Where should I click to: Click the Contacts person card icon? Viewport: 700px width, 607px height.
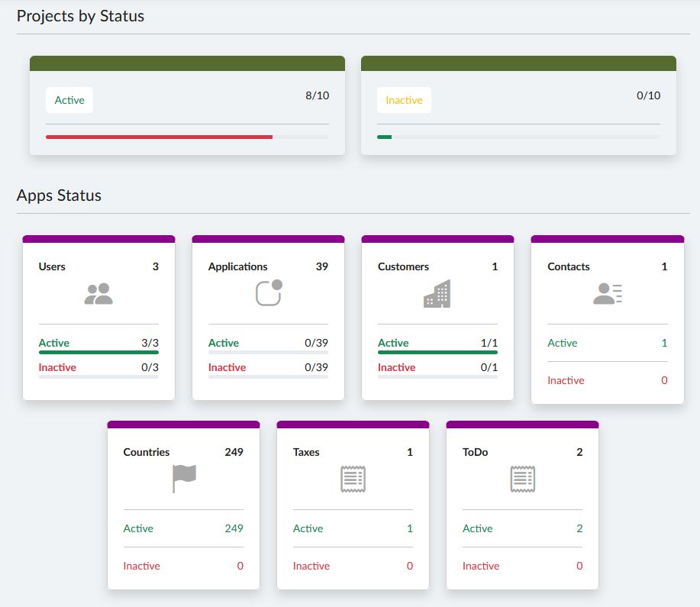[x=608, y=294]
